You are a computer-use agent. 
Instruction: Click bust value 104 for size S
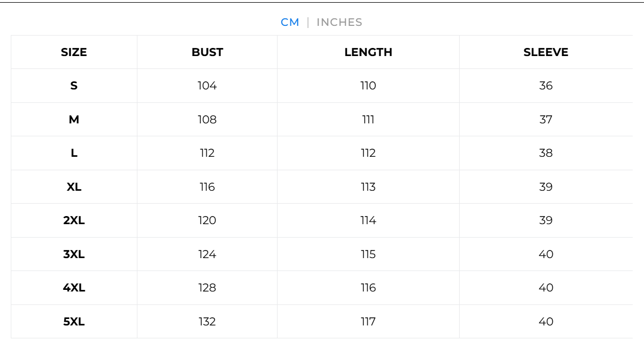(x=207, y=86)
